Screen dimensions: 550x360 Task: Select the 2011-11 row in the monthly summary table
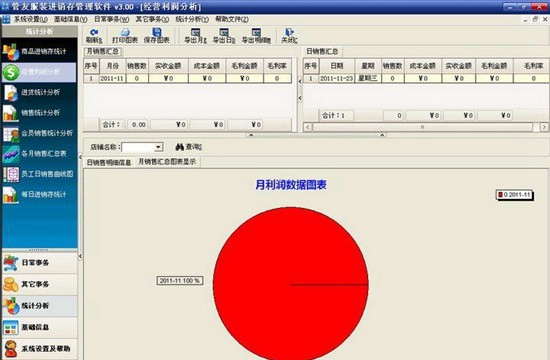187,78
